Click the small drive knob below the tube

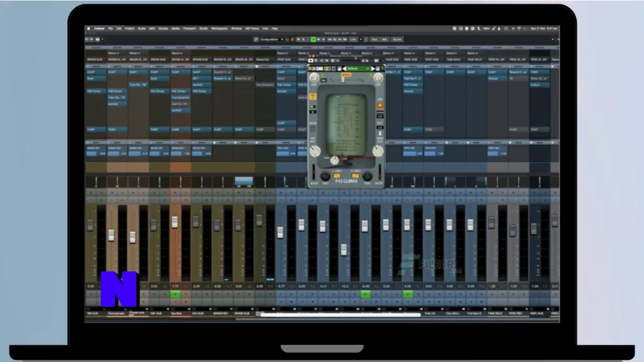pos(335,160)
